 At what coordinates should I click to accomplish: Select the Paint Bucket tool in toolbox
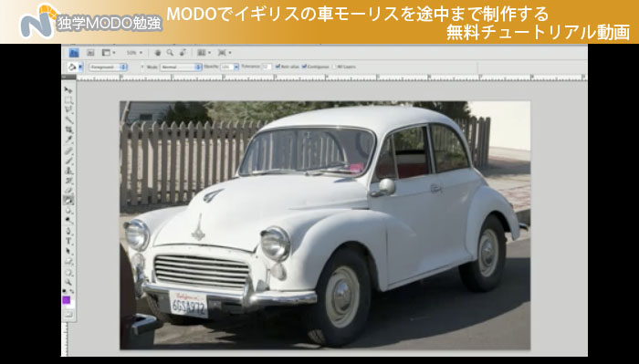(68, 200)
